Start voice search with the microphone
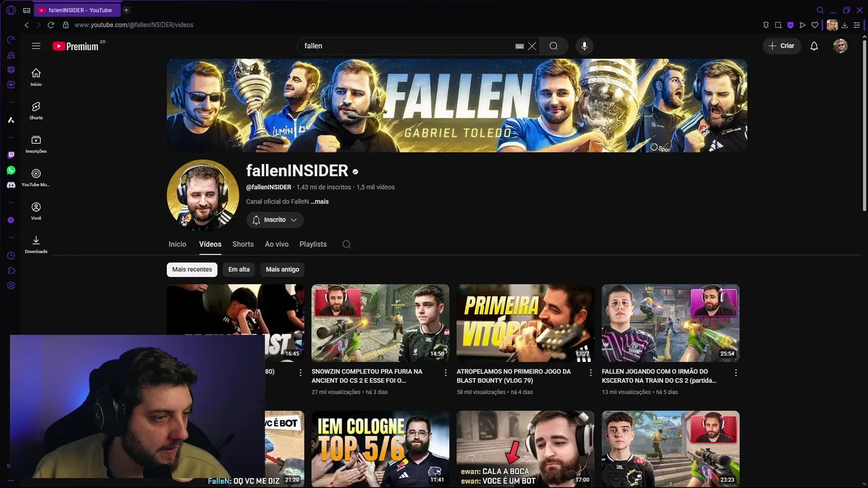This screenshot has width=868, height=488. pos(585,46)
